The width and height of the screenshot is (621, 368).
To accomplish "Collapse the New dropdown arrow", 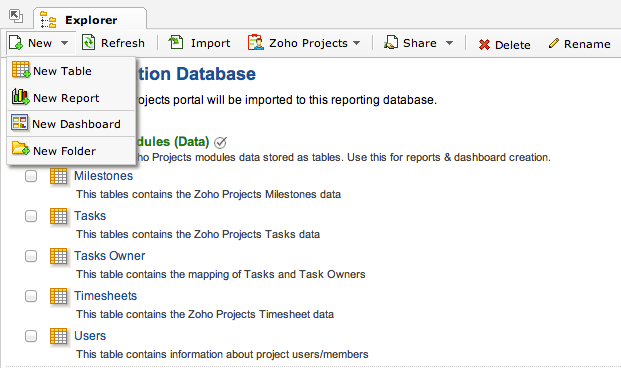I will tap(65, 43).
